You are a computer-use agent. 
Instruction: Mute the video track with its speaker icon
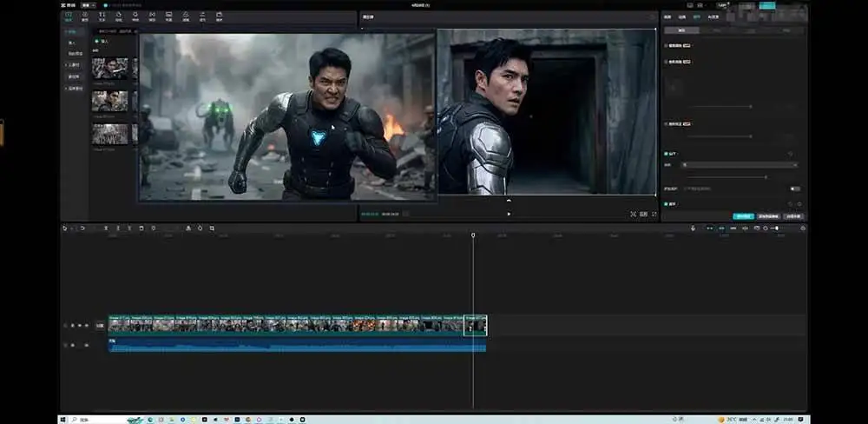(x=86, y=325)
